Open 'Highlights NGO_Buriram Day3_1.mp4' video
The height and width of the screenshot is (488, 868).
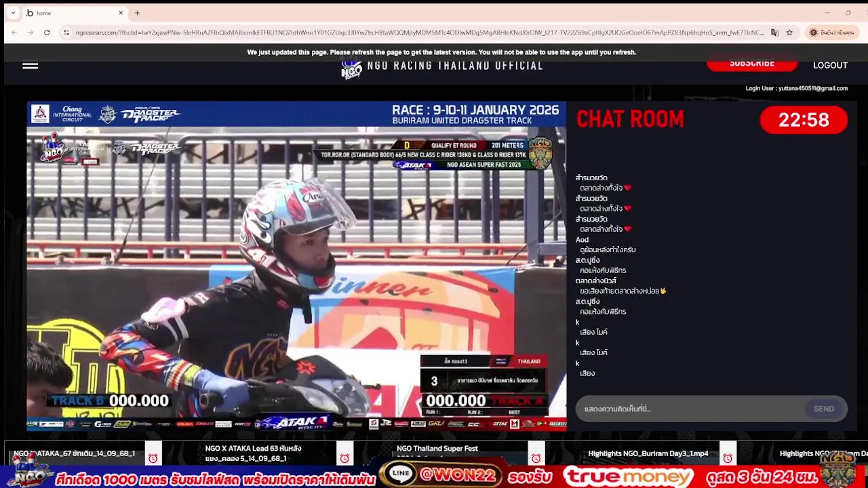point(648,453)
